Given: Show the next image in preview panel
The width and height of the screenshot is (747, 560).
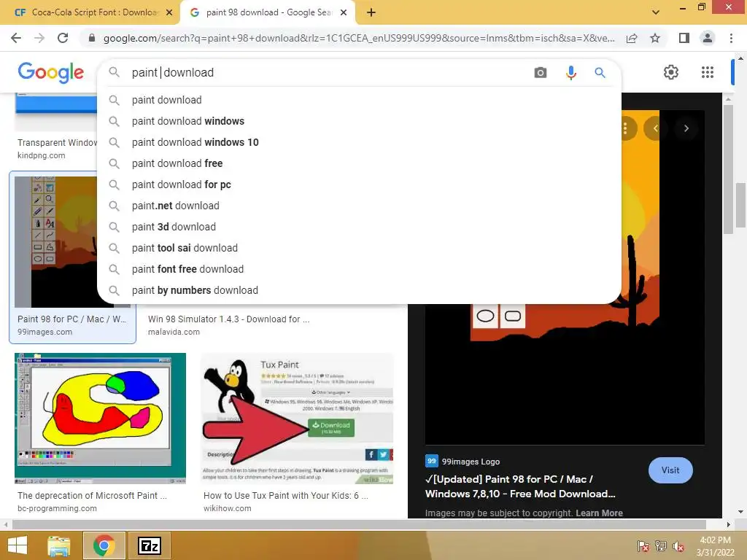Looking at the screenshot, I should coord(686,128).
